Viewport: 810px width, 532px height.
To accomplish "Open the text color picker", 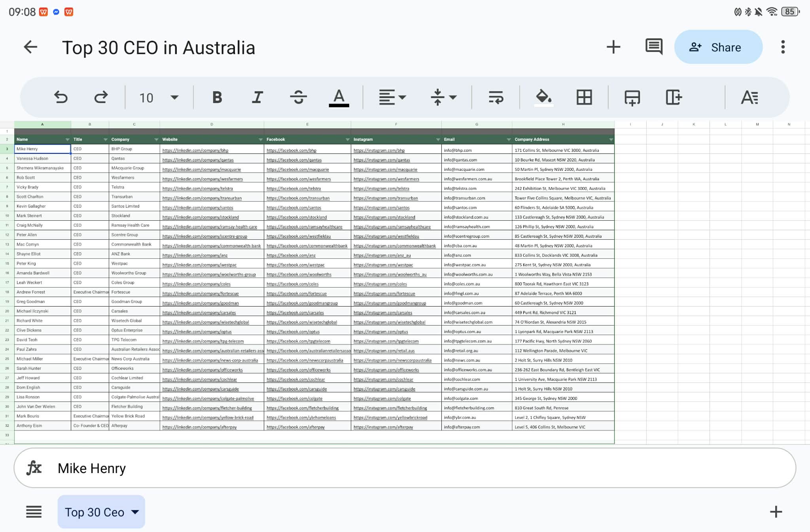I will [339, 97].
